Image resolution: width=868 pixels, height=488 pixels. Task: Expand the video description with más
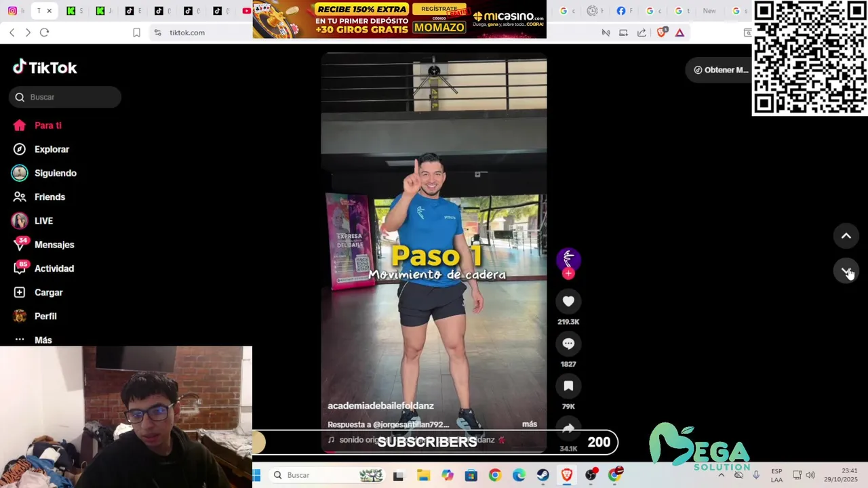[x=530, y=424]
